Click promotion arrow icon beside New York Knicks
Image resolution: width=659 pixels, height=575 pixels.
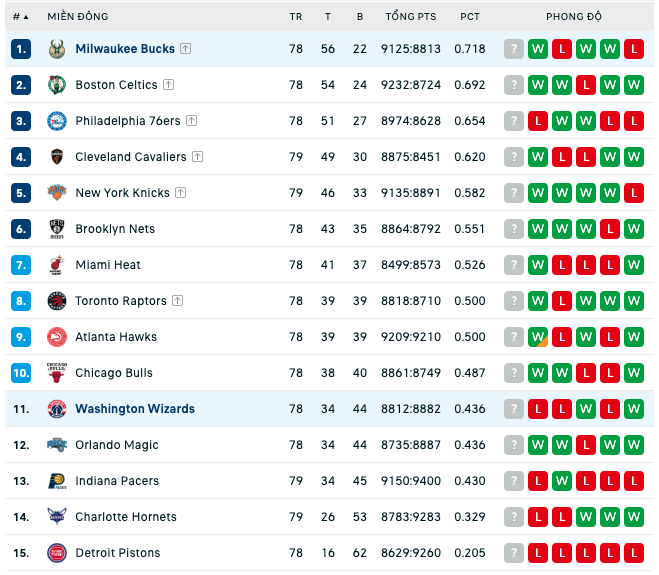[181, 193]
